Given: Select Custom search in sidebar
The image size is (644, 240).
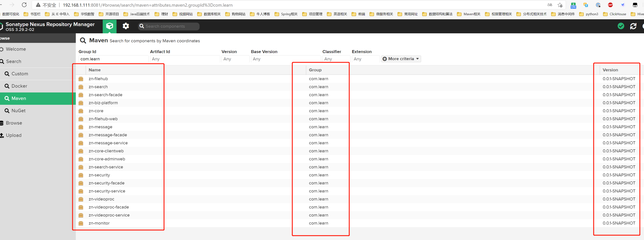Looking at the screenshot, I should click(x=38, y=74).
